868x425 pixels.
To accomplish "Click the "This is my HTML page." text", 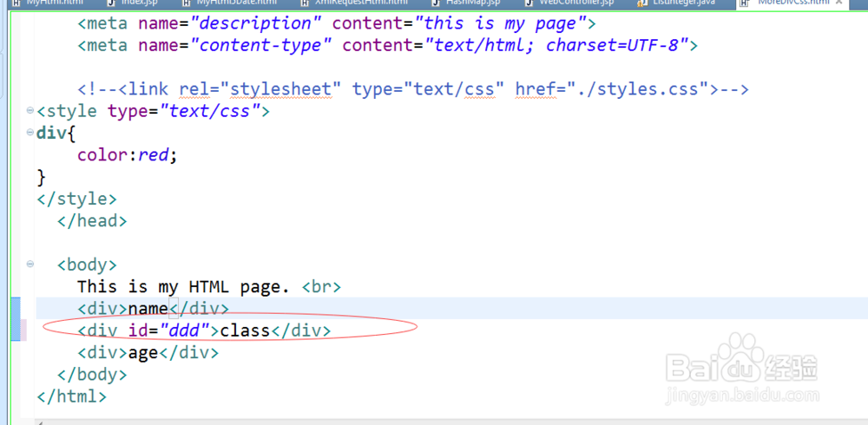I will [x=184, y=286].
